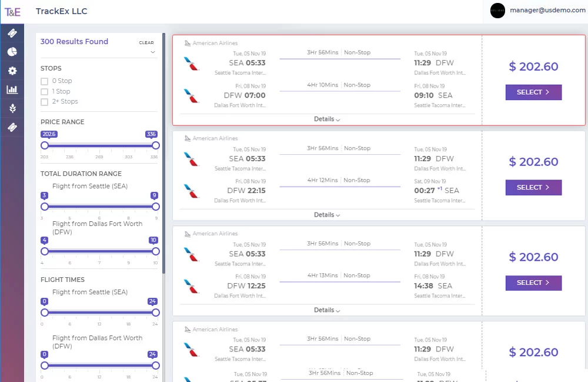Click the T&E logo
Viewport: 588px width, 382px height.
pos(12,12)
